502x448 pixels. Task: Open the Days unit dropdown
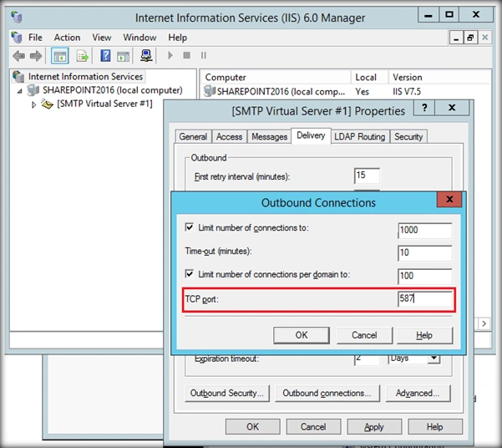(434, 358)
